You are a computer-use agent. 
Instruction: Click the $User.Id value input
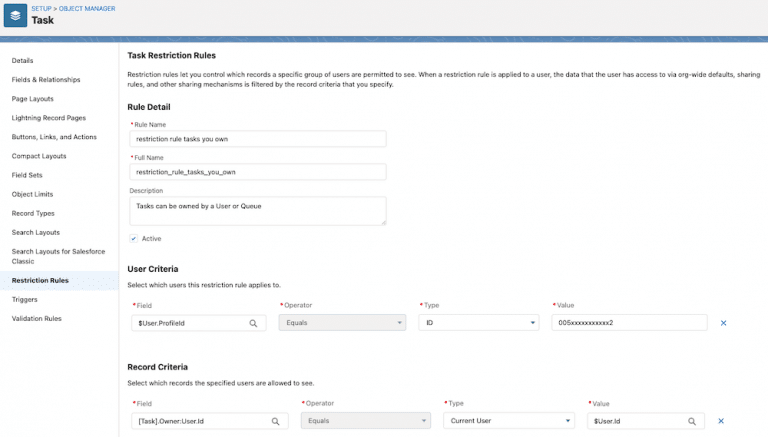coord(646,421)
